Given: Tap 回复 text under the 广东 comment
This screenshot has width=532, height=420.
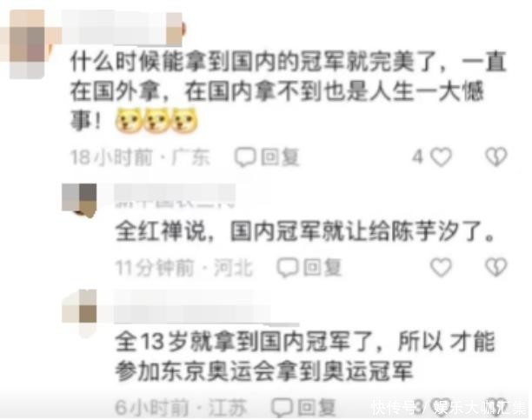Looking at the screenshot, I should (x=280, y=157).
